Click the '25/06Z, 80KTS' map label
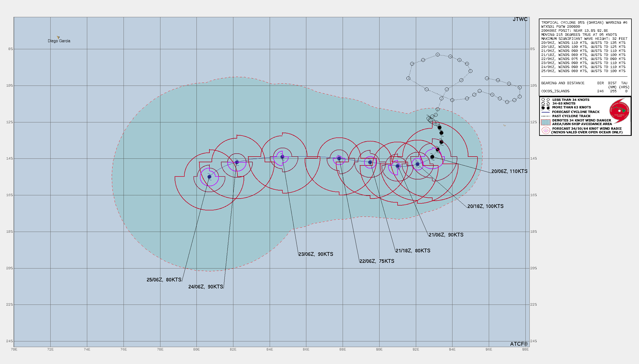 pyautogui.click(x=164, y=280)
